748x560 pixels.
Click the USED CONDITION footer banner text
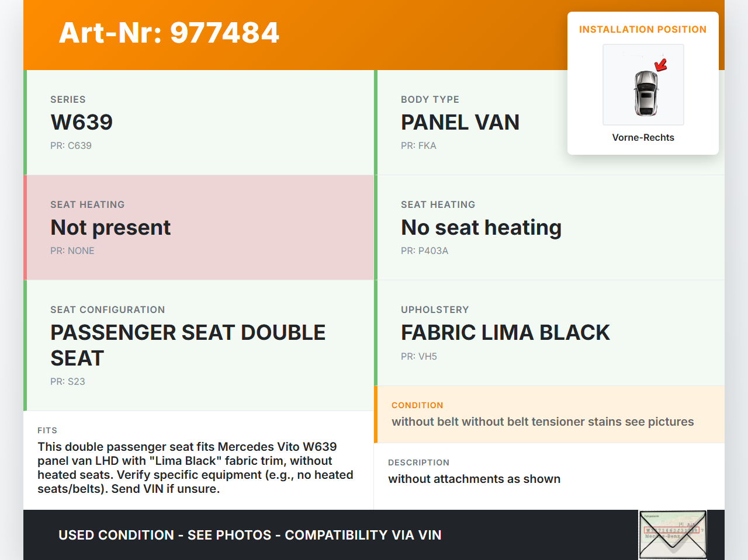[250, 535]
